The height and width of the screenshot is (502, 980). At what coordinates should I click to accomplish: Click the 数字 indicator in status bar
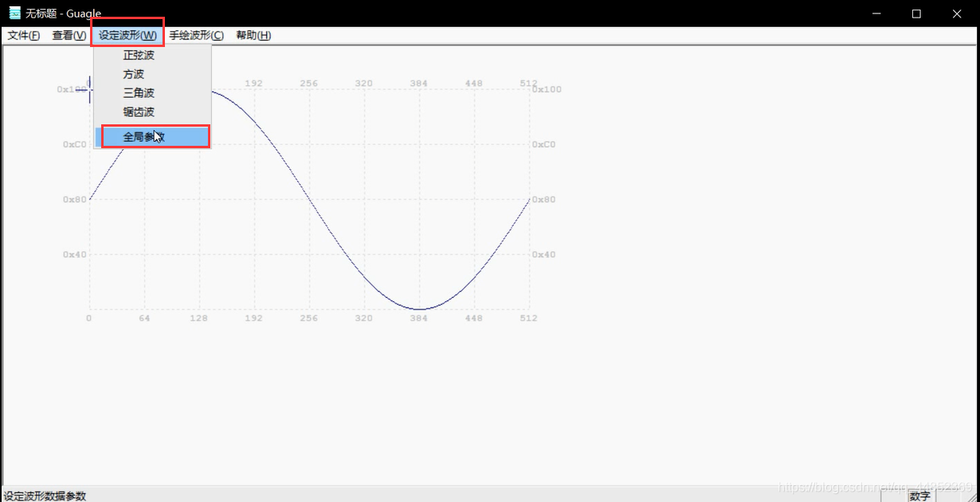pos(919,496)
